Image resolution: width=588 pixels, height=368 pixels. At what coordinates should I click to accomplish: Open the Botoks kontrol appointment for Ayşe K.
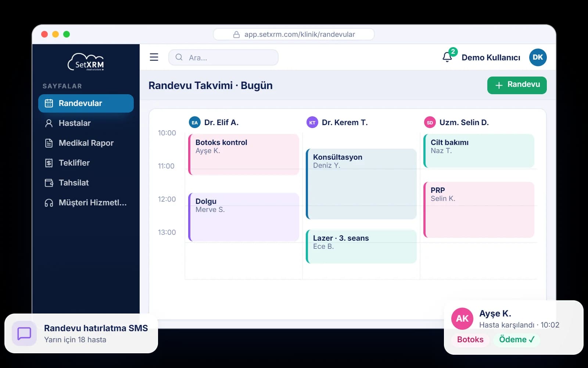(244, 155)
